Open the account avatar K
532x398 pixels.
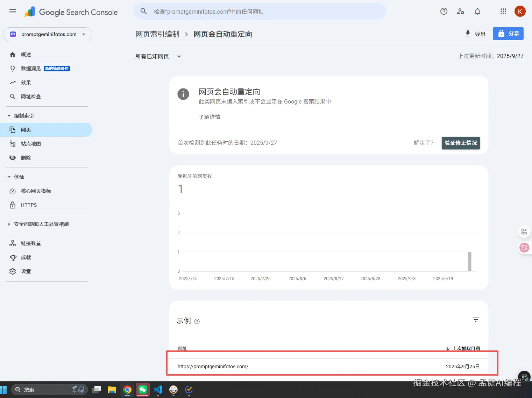click(520, 11)
